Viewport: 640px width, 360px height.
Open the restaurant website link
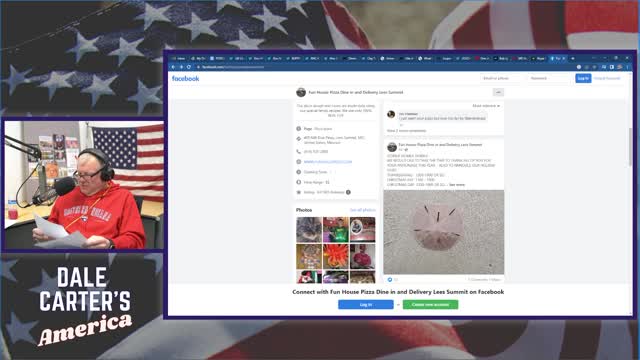tap(328, 162)
